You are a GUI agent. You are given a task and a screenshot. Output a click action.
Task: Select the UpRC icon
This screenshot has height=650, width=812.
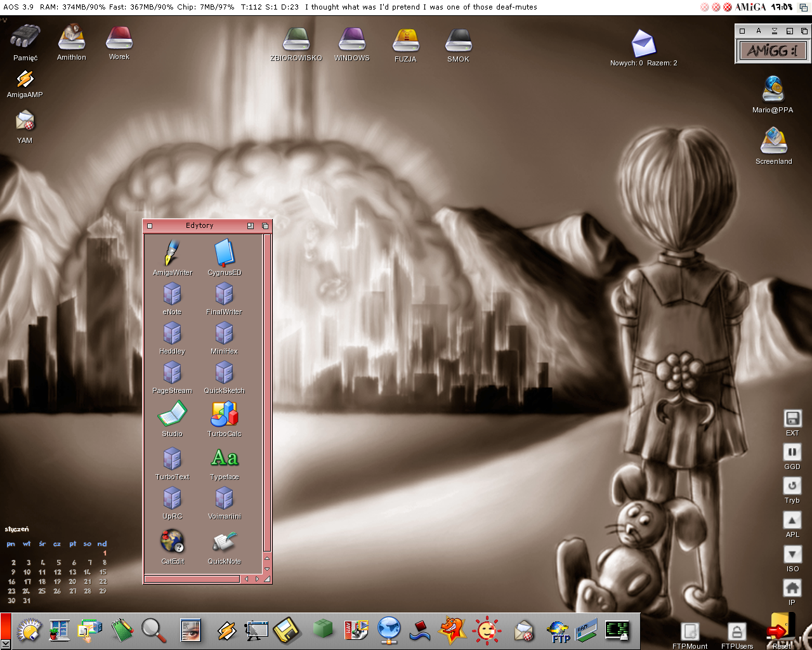click(172, 498)
